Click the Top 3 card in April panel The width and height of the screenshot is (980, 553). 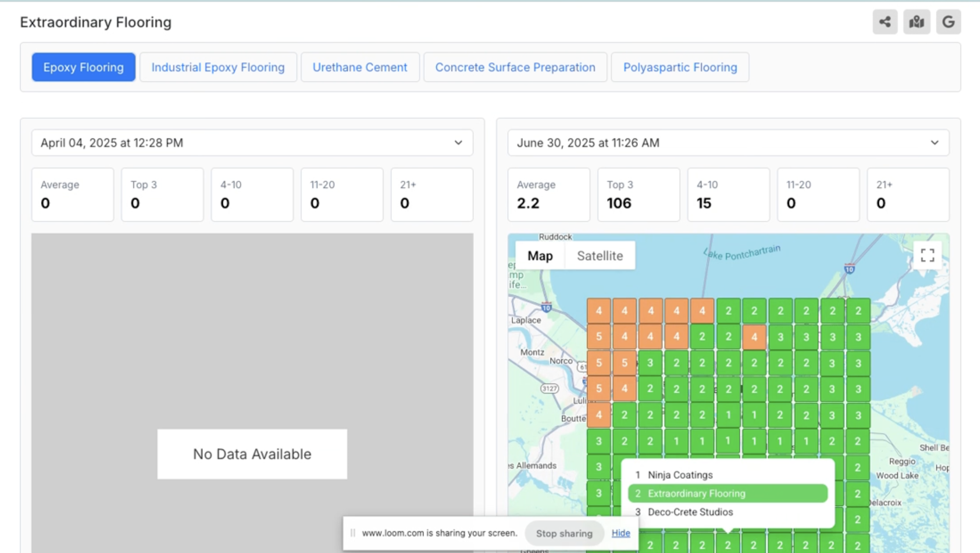pyautogui.click(x=162, y=195)
